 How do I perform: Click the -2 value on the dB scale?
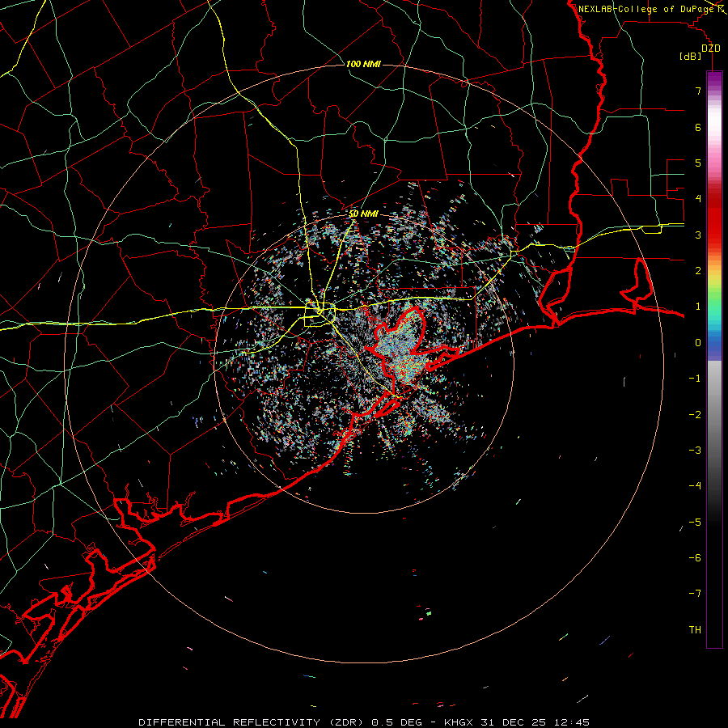click(695, 415)
